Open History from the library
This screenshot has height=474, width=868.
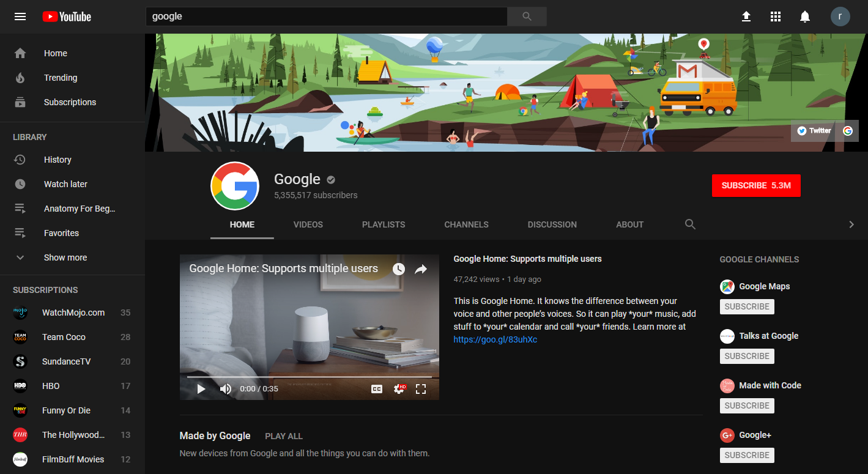point(72,160)
